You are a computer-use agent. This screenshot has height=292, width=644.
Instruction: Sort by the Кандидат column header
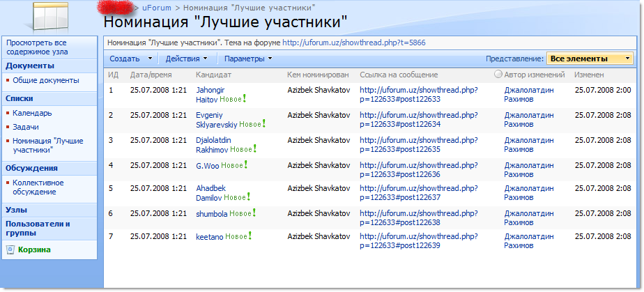(x=213, y=75)
